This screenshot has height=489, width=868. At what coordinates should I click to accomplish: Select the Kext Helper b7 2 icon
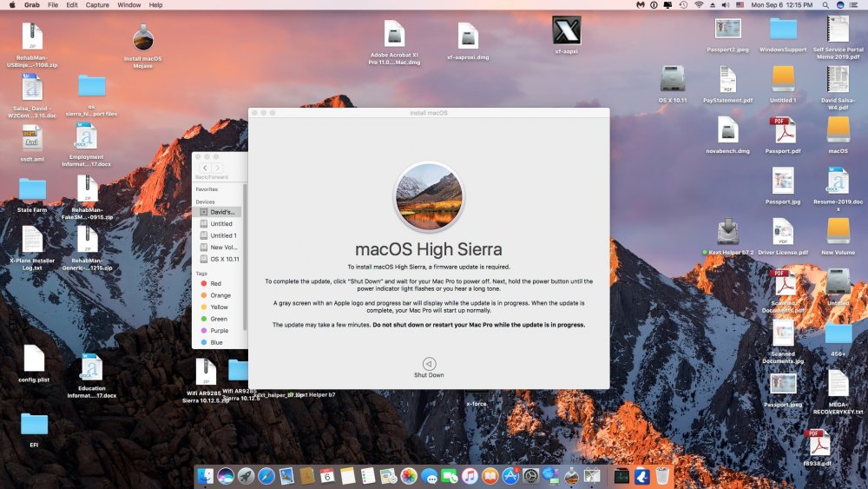728,232
